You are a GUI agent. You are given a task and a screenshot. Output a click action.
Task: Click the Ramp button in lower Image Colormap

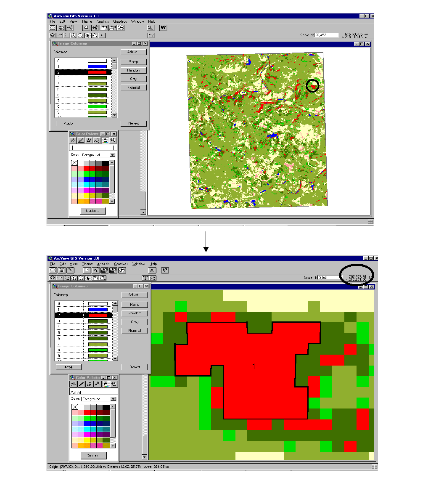click(x=135, y=305)
